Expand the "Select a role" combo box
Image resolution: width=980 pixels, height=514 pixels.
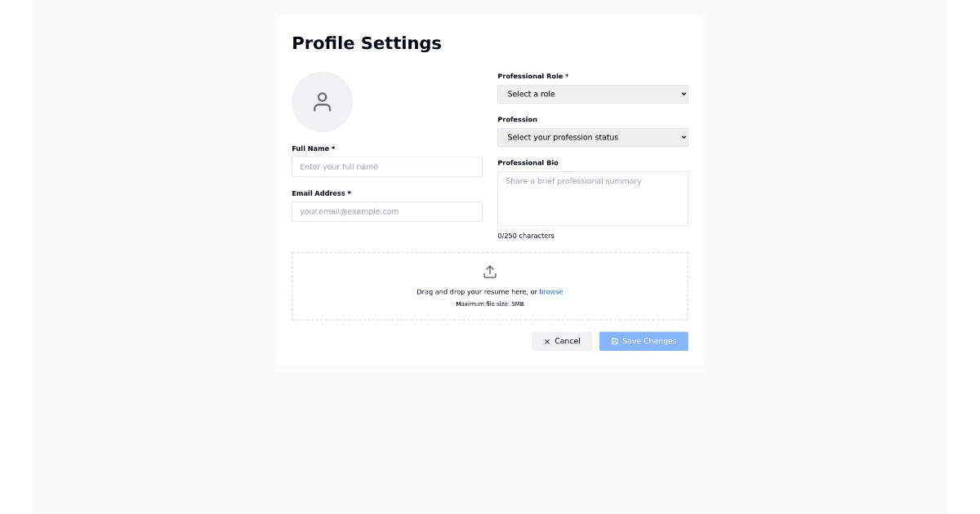pos(592,94)
